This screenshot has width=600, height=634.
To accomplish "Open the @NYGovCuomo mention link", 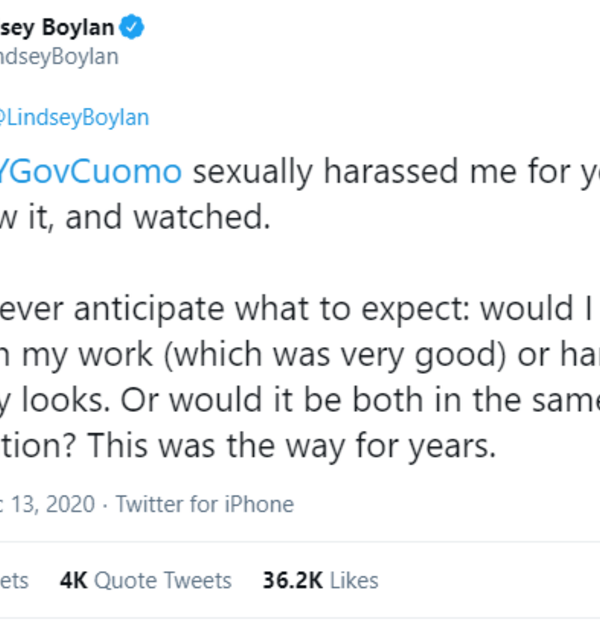I will click(90, 172).
